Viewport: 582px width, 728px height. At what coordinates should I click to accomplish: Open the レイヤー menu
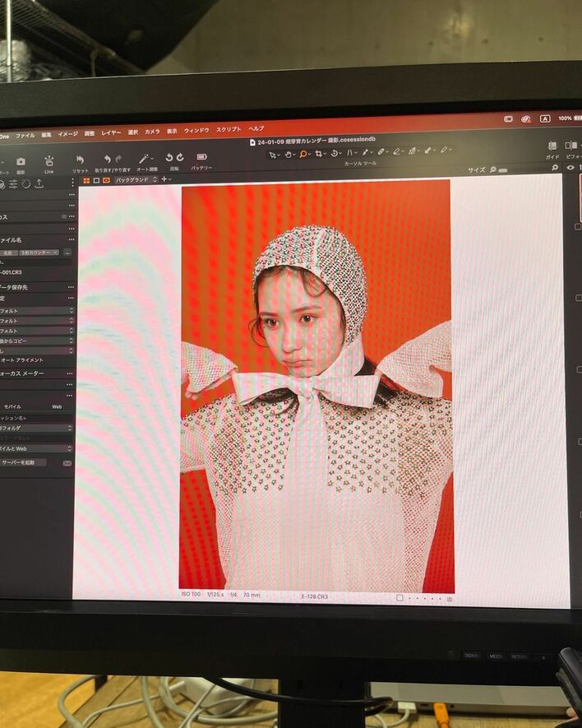(111, 132)
